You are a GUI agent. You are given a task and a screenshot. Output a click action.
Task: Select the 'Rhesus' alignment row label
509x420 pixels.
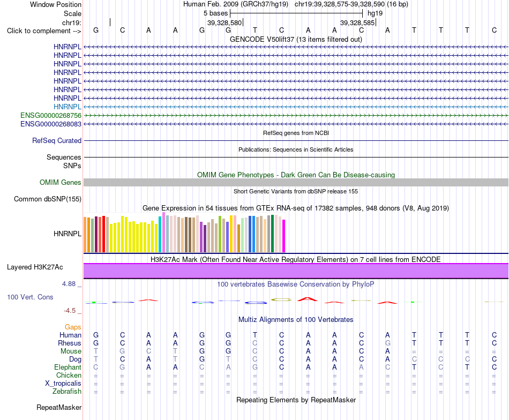(x=70, y=343)
